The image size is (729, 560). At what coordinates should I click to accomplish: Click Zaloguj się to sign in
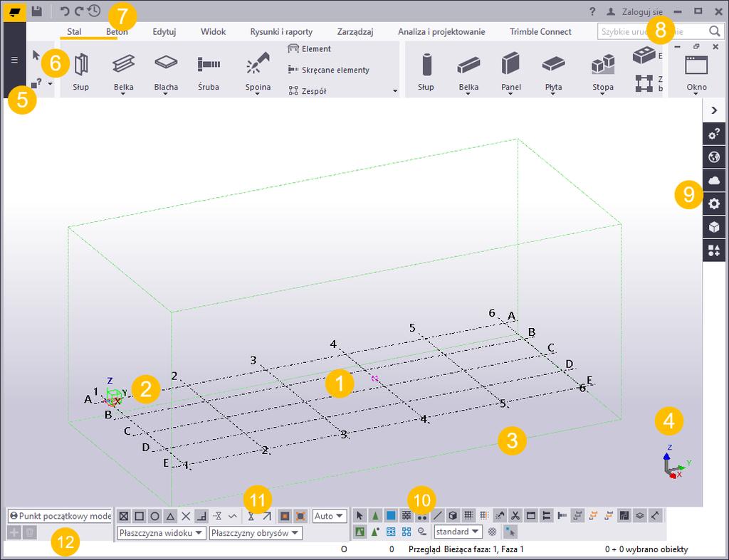(643, 11)
